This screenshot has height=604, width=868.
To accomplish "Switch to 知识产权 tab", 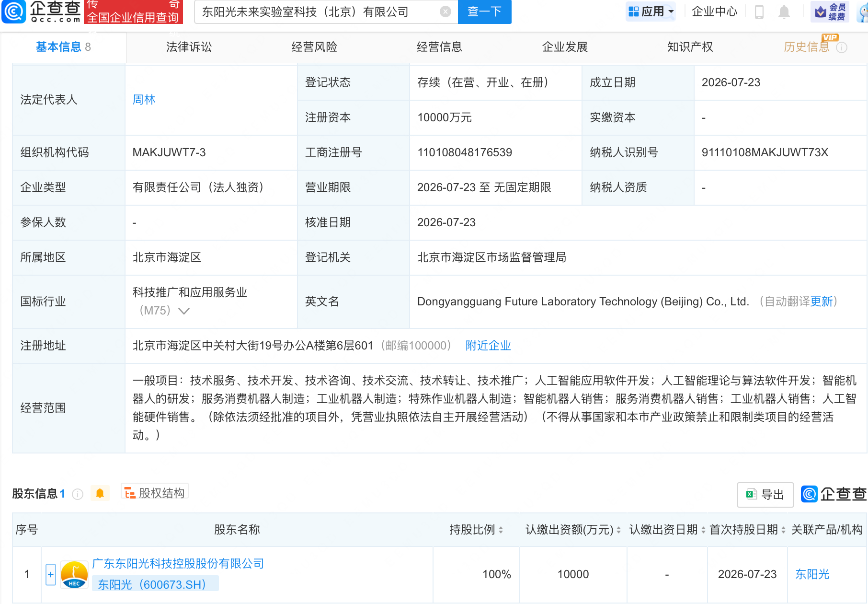I will coord(690,47).
